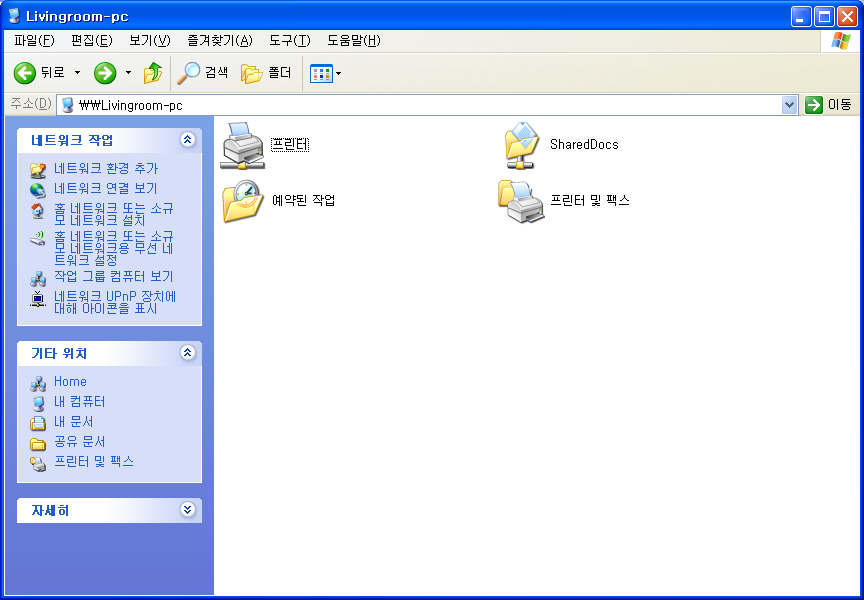Click the UPnP 장치 아이콘 표시 link

tap(115, 302)
